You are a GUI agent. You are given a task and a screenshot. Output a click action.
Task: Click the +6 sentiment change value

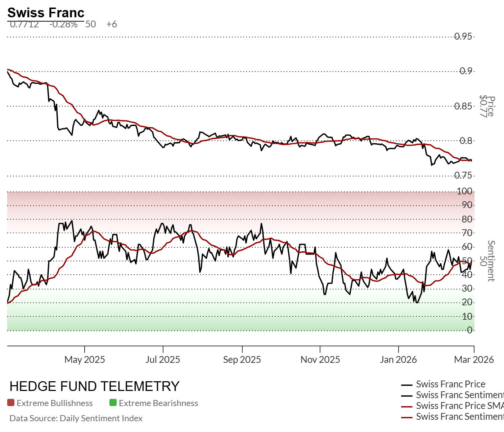112,24
